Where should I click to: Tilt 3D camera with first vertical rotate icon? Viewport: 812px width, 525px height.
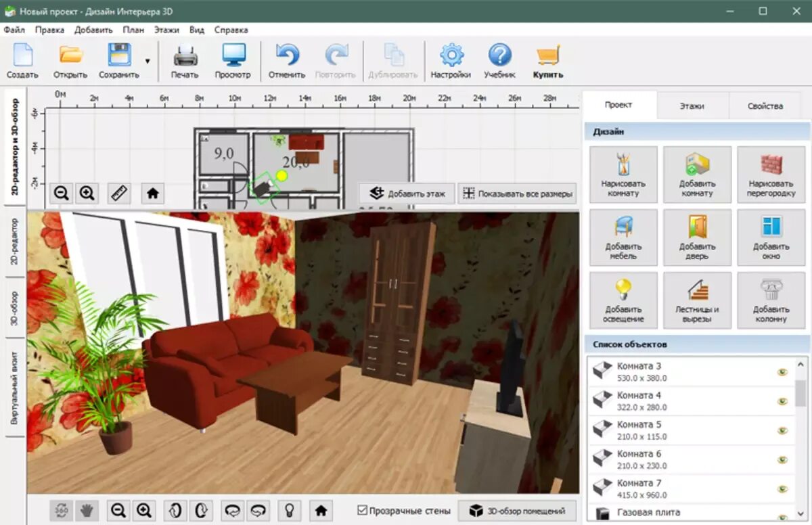click(175, 510)
